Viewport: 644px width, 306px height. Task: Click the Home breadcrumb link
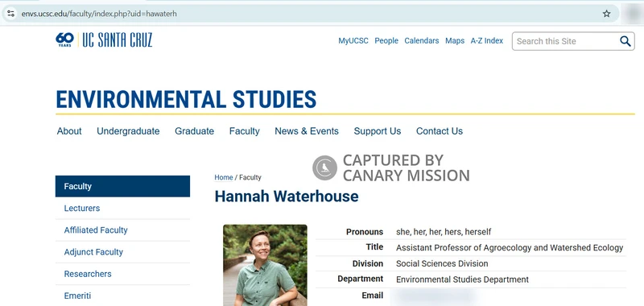[224, 177]
